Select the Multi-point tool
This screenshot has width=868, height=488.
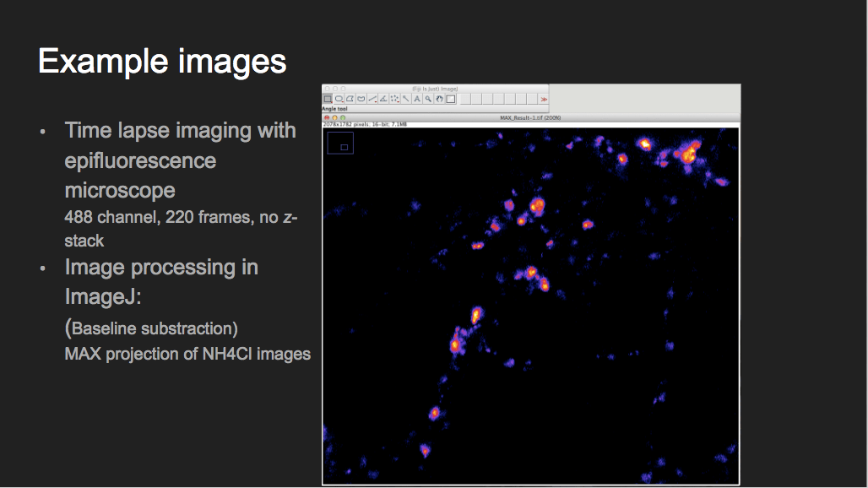point(394,99)
